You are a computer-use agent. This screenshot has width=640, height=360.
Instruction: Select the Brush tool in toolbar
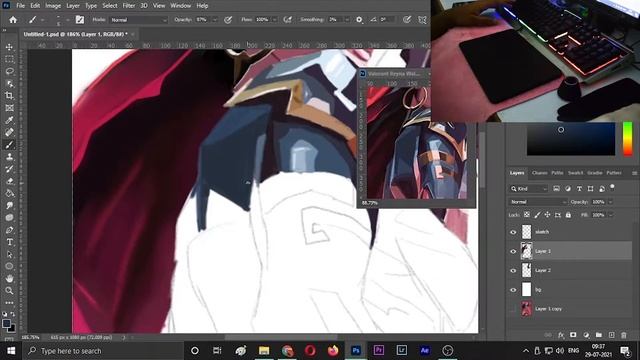pos(9,144)
